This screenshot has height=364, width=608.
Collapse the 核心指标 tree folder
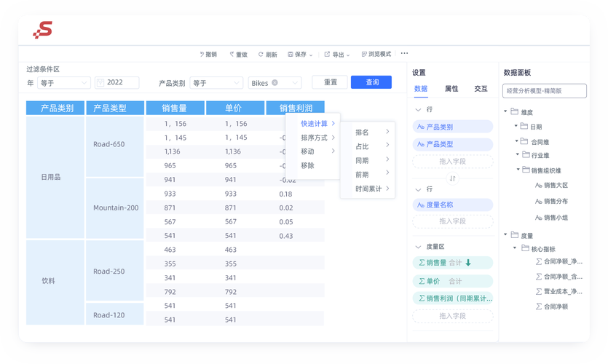[x=515, y=248]
